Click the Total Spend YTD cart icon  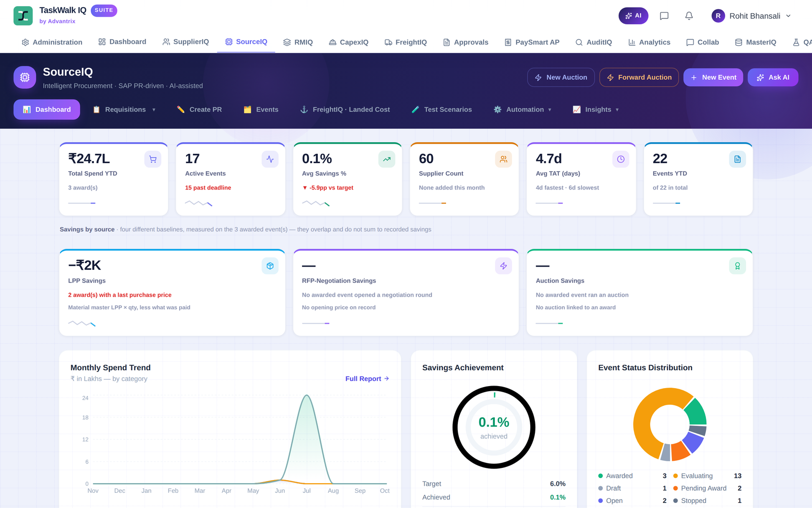point(153,159)
